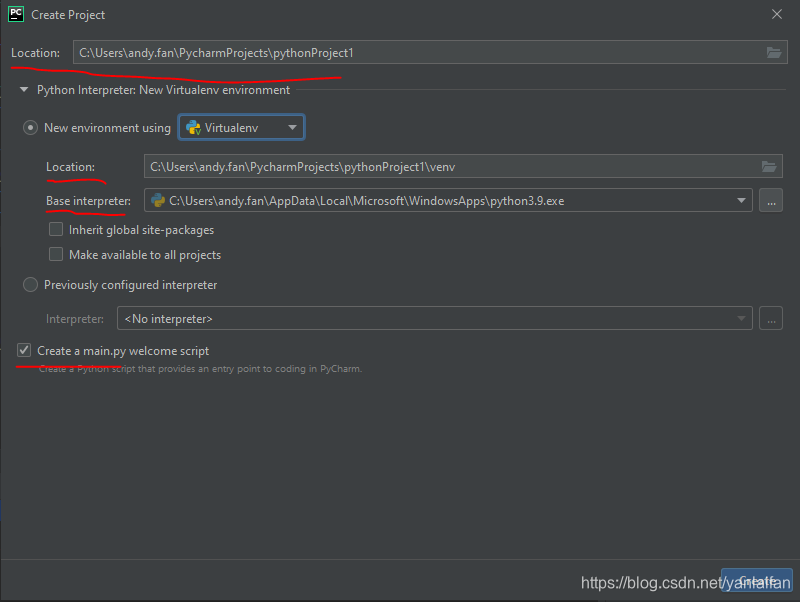Click the Interpreter: label
This screenshot has width=800, height=602.
[74, 319]
